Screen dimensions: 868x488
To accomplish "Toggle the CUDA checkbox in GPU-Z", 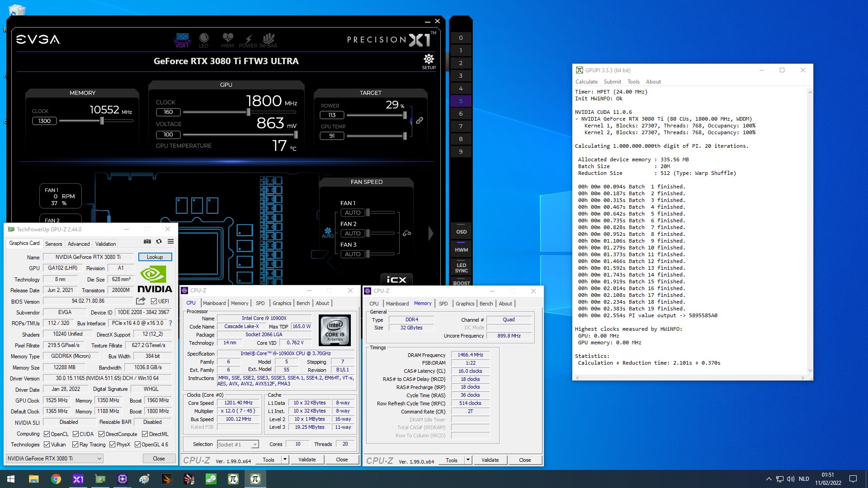I will tap(75, 434).
